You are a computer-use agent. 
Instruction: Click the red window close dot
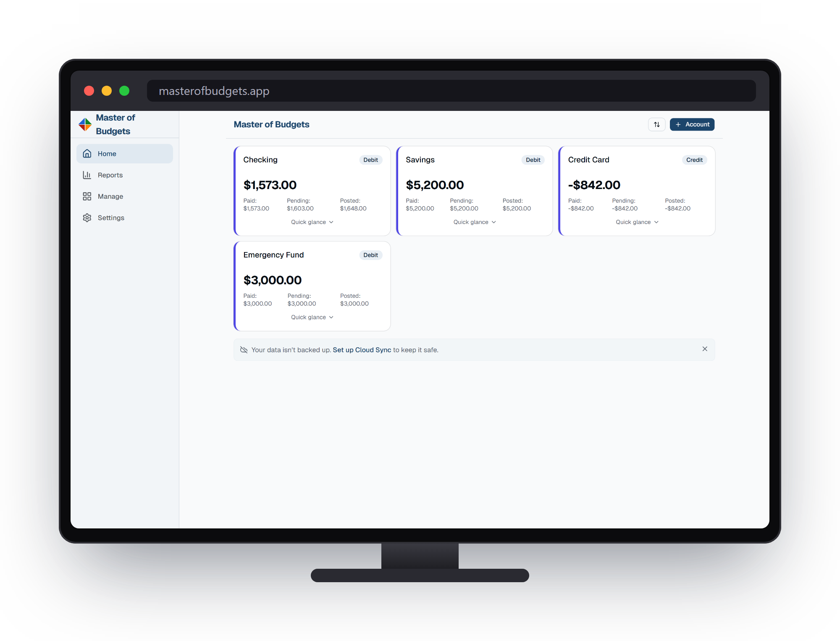point(89,91)
